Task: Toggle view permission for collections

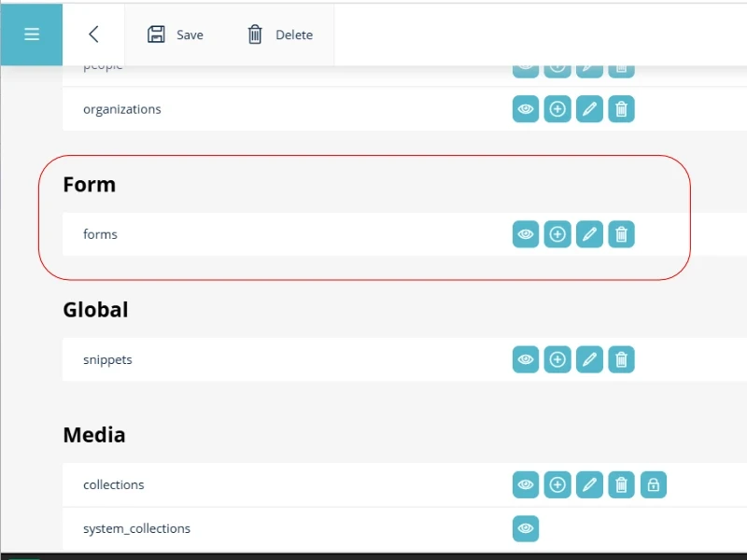Action: pyautogui.click(x=526, y=484)
